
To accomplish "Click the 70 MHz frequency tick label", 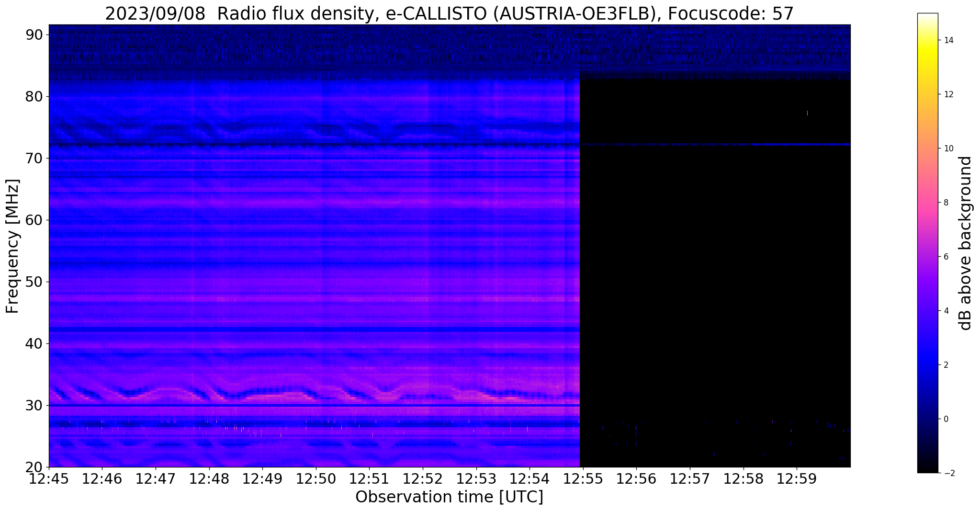I will 35,158.
